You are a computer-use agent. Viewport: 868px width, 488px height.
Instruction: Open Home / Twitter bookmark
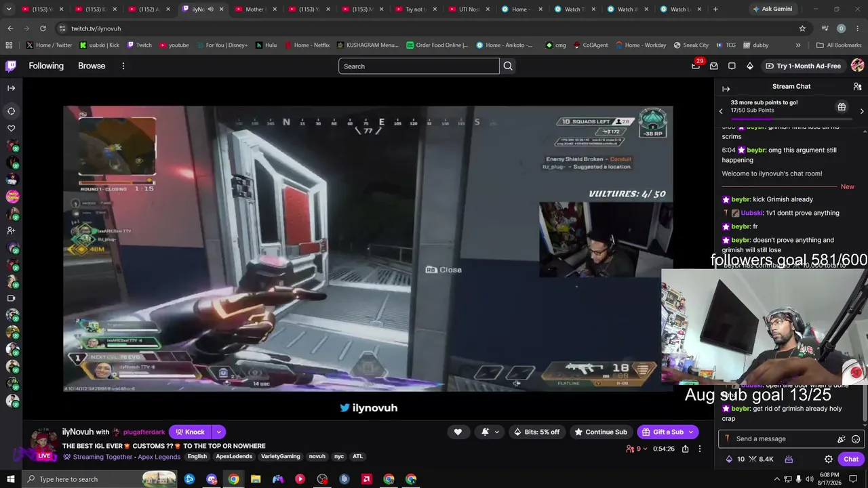click(x=49, y=45)
